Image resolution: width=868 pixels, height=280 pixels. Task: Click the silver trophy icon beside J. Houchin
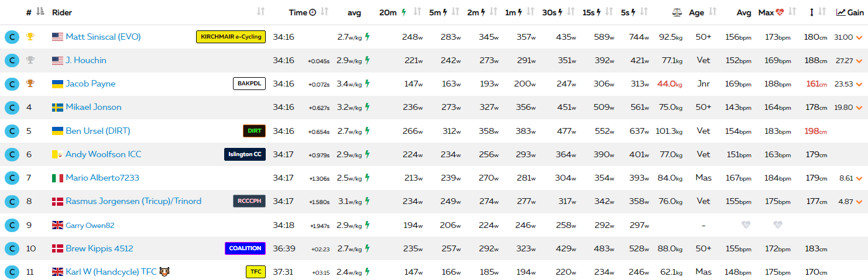30,60
